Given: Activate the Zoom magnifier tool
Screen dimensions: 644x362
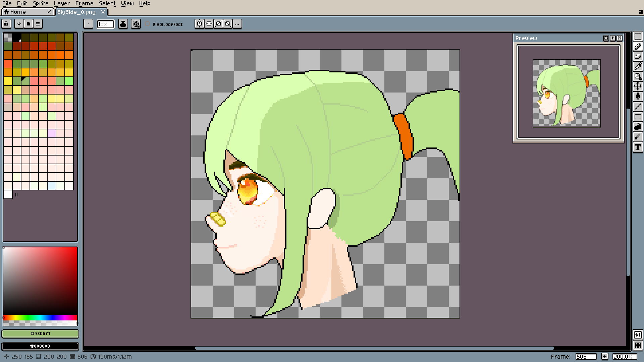Looking at the screenshot, I should pyautogui.click(x=638, y=76).
